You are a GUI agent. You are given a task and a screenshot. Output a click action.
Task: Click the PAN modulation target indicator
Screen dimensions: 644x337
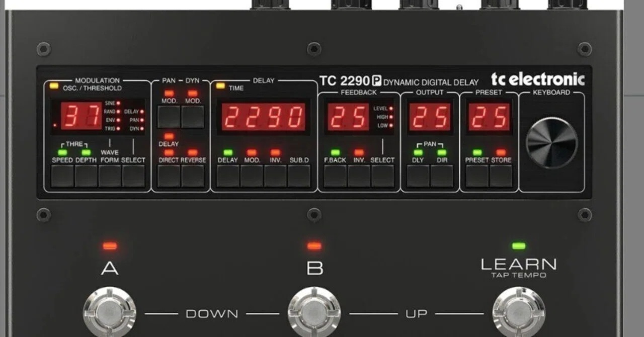pyautogui.click(x=142, y=120)
